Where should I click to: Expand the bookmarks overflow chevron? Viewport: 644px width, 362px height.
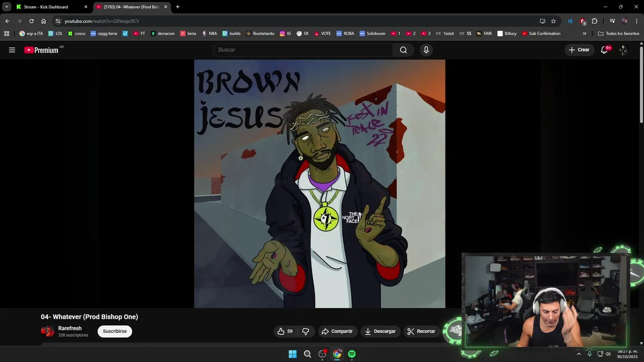[x=584, y=34]
